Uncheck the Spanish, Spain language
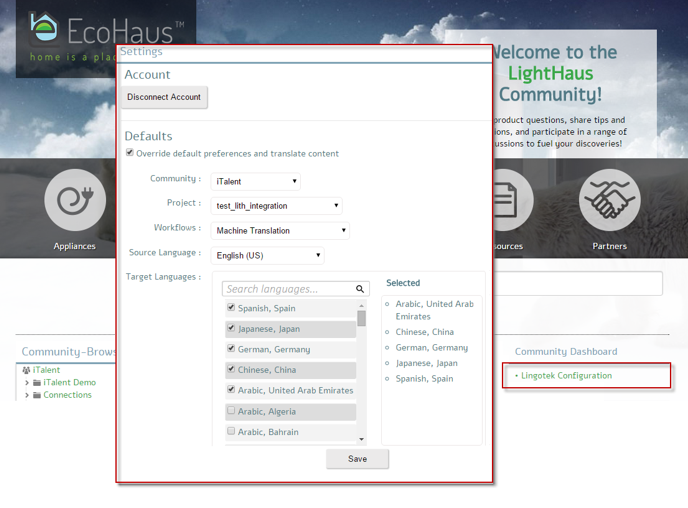This screenshot has height=508, width=688. tap(231, 308)
